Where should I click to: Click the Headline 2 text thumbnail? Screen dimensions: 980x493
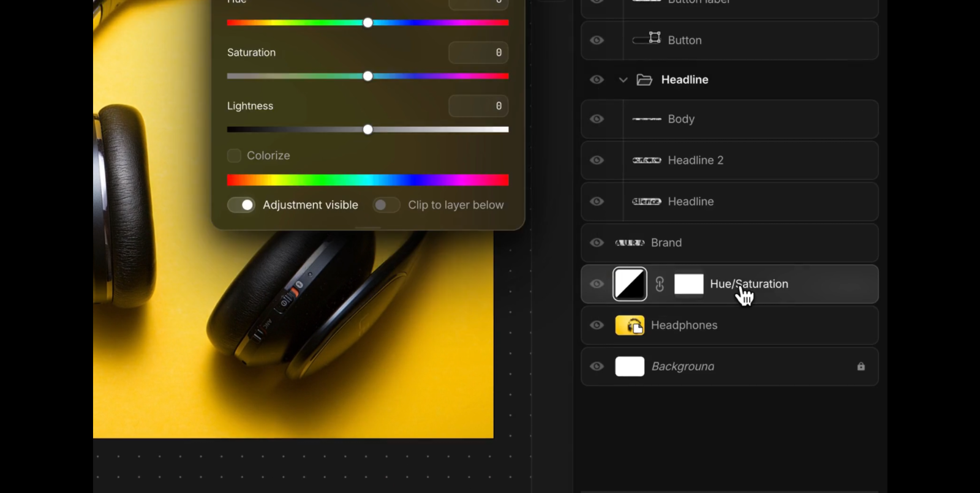tap(647, 160)
